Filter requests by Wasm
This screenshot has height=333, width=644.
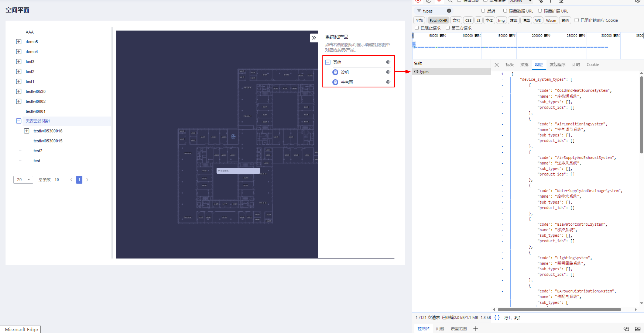(x=551, y=20)
